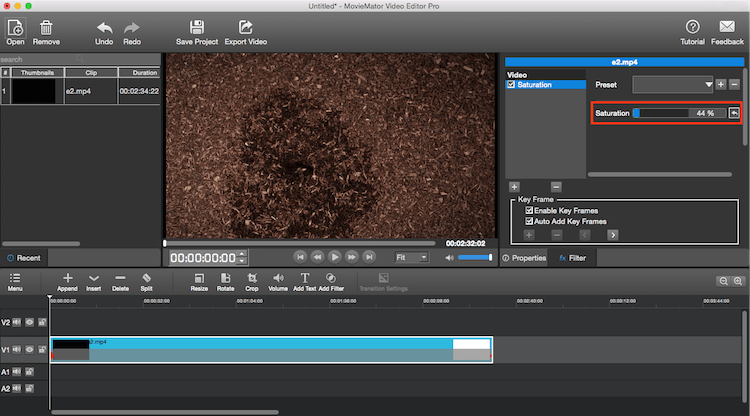Skip to the start of the video
Screen dimensions: 750x416
(300, 257)
